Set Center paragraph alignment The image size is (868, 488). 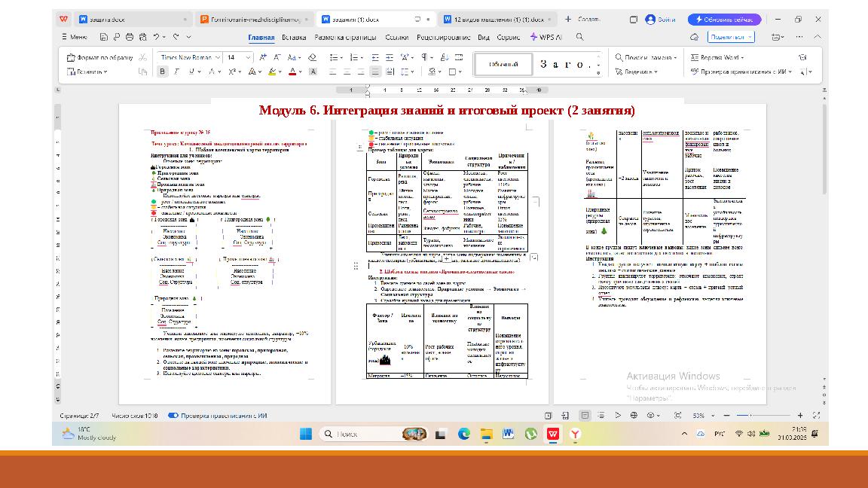347,72
